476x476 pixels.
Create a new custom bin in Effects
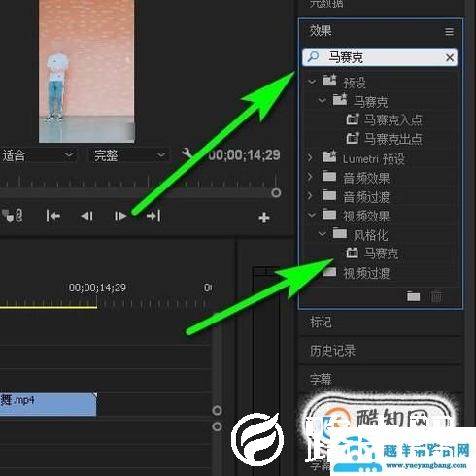pos(414,296)
